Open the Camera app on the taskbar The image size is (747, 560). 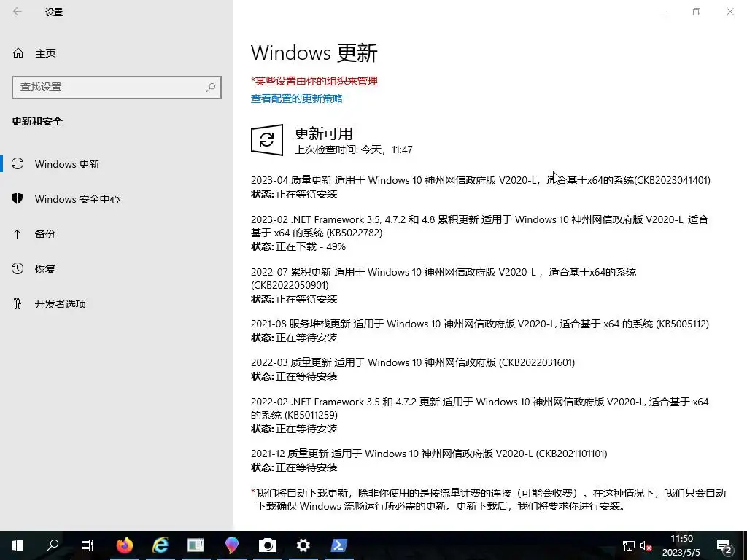coord(267,545)
